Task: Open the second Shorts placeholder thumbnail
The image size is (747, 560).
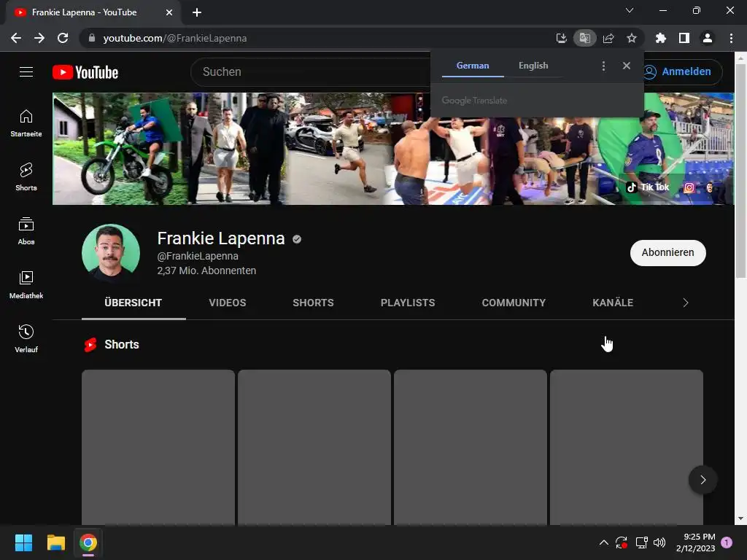Action: pos(314,448)
